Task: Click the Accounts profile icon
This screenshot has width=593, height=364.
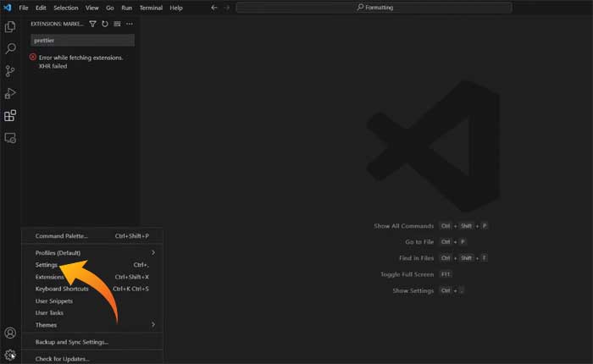Action: (x=10, y=334)
